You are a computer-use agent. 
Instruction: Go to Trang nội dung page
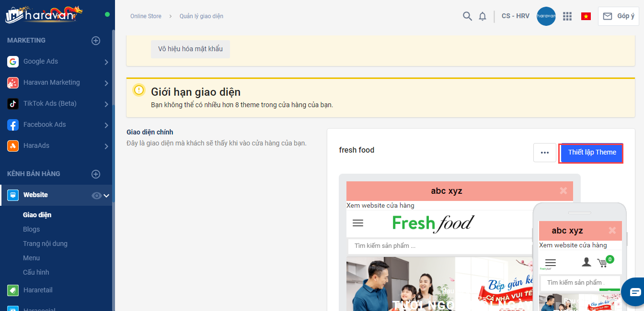[x=45, y=244]
